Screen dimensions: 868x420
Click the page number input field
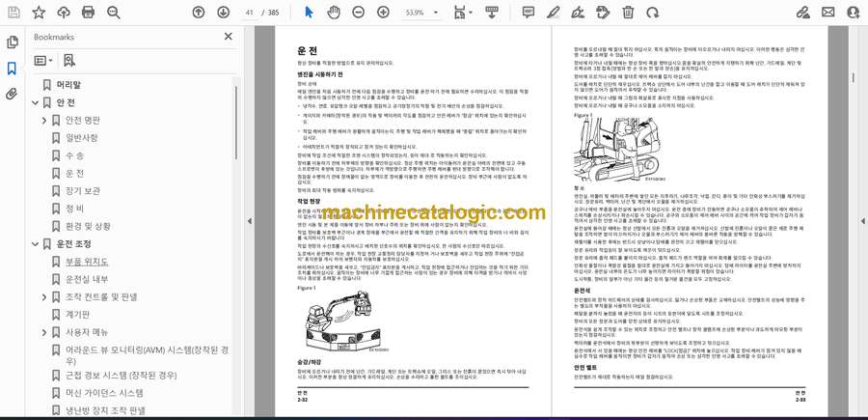tap(250, 13)
